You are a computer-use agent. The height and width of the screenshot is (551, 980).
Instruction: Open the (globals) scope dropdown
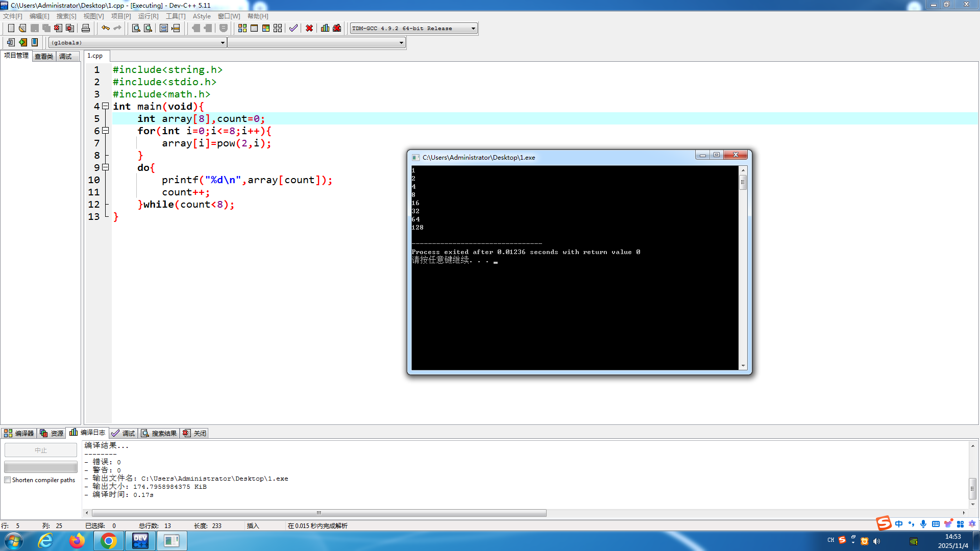tap(223, 43)
